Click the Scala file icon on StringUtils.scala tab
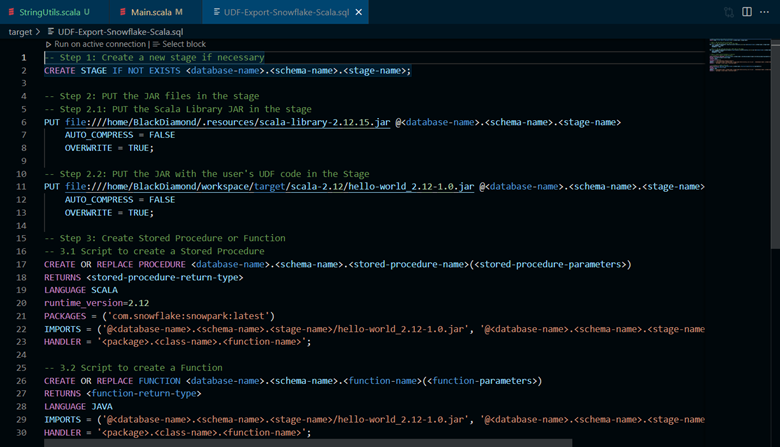Image resolution: width=780 pixels, height=447 pixels. point(11,12)
